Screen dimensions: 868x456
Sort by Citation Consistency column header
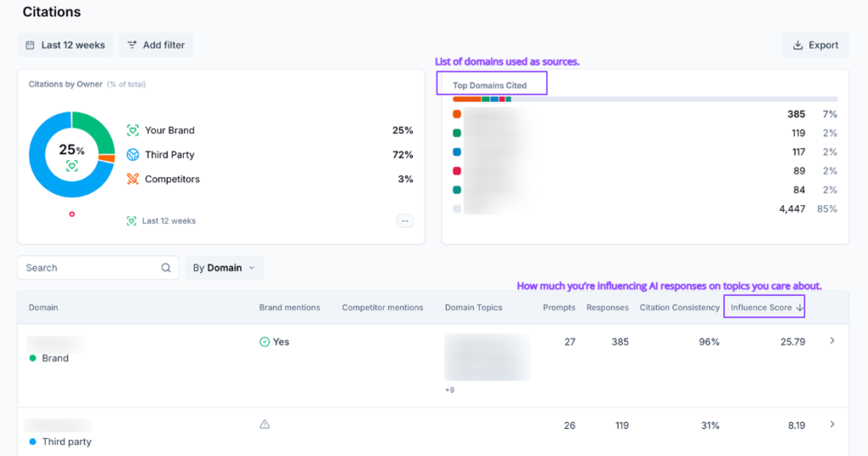pos(679,308)
